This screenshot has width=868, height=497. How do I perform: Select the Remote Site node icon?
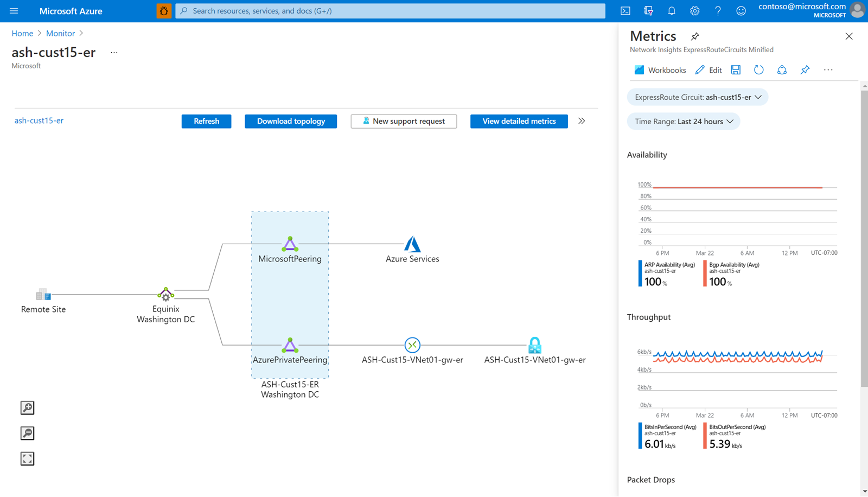(x=43, y=295)
